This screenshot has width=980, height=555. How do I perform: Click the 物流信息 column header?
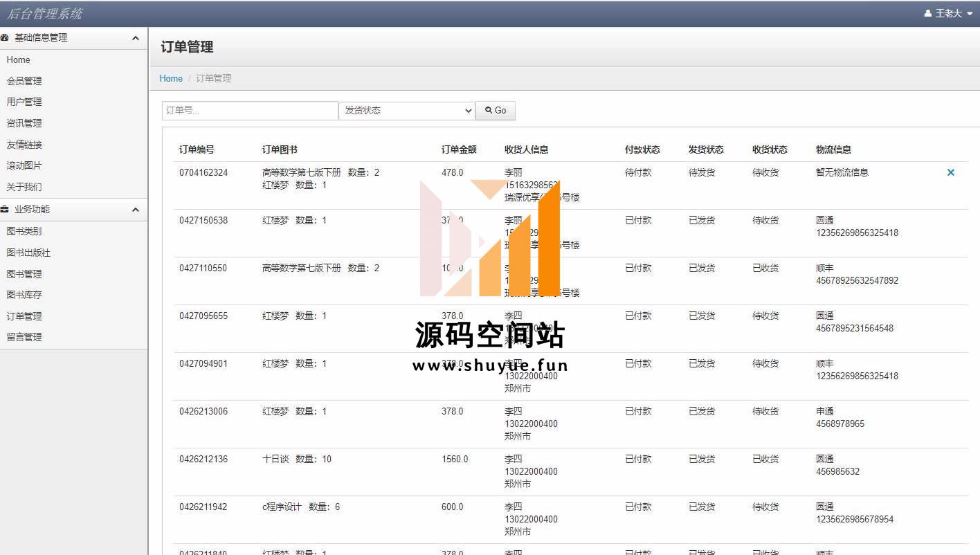point(833,149)
